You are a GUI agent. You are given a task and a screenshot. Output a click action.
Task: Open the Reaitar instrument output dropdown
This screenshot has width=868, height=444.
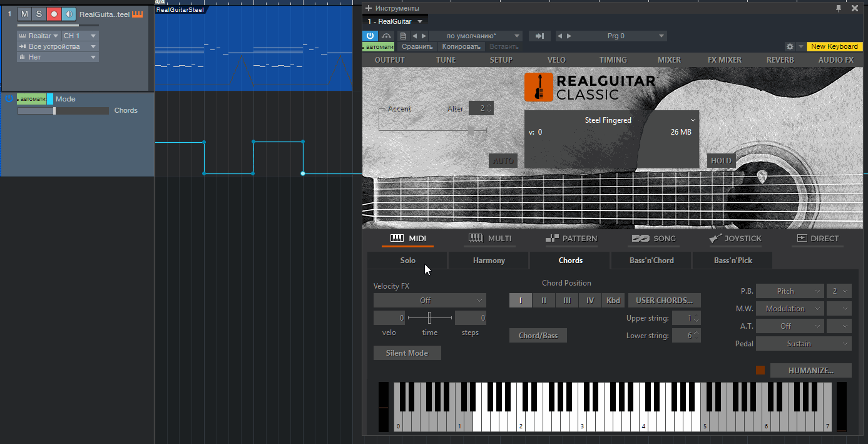(39, 36)
